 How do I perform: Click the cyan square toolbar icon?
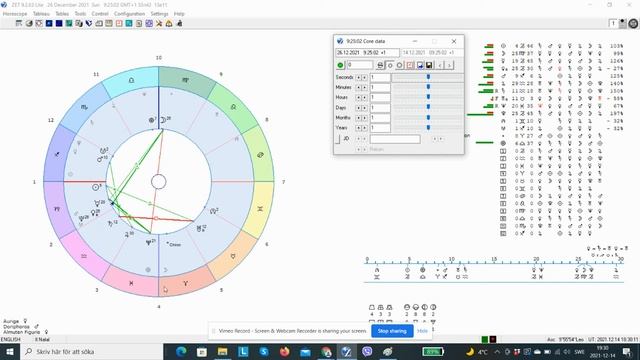click(129, 23)
